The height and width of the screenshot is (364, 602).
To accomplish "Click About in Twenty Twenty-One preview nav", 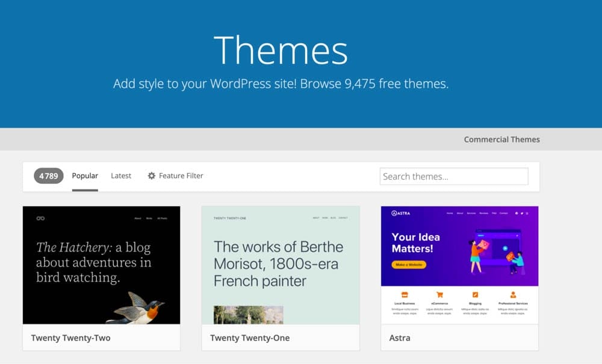I will coord(315,218).
